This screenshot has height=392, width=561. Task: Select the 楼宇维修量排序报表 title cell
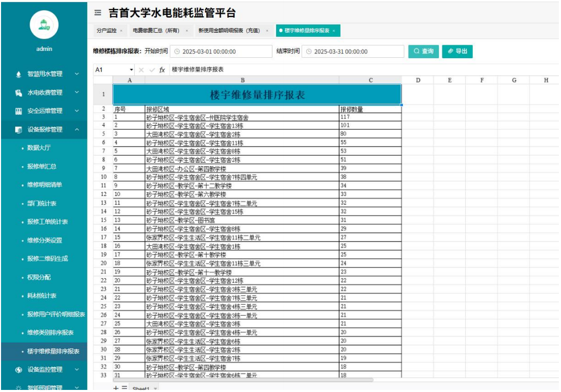pos(257,95)
